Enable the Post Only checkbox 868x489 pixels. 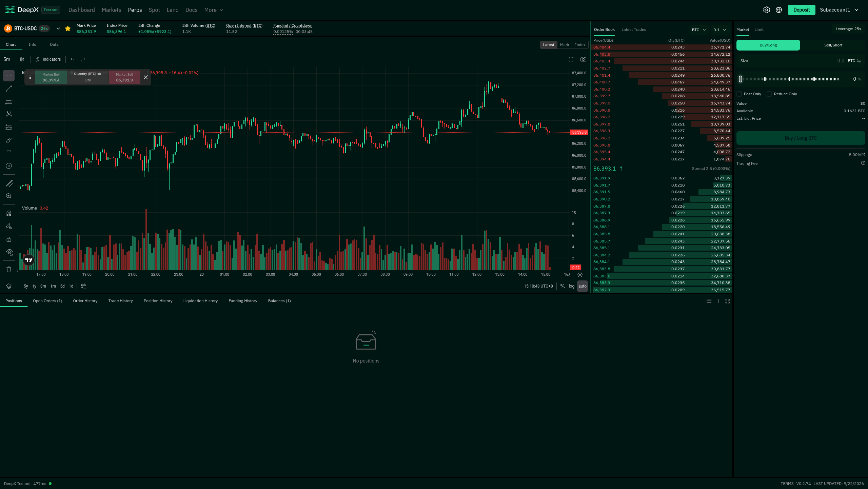739,94
